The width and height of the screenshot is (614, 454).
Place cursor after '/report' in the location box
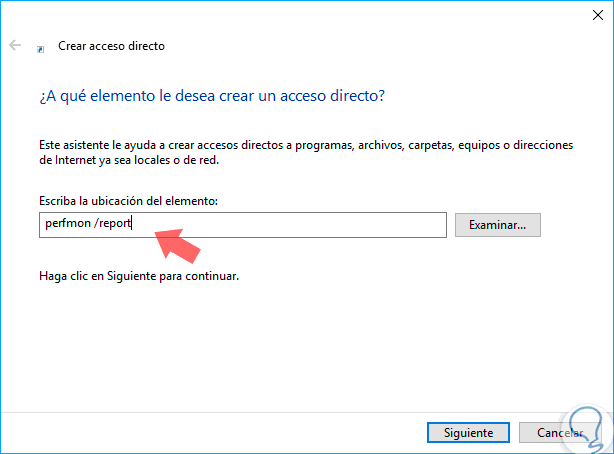(x=133, y=225)
